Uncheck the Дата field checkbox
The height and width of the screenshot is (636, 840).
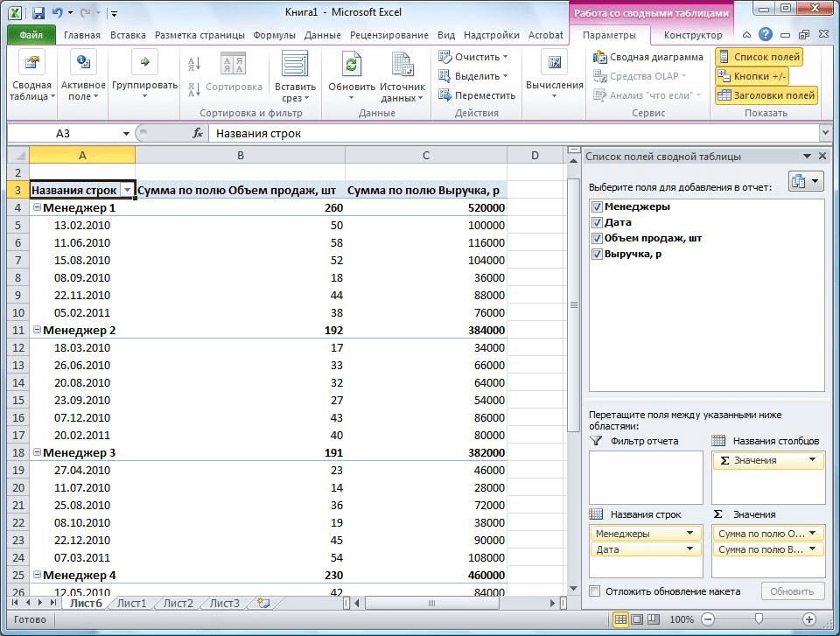(x=597, y=222)
